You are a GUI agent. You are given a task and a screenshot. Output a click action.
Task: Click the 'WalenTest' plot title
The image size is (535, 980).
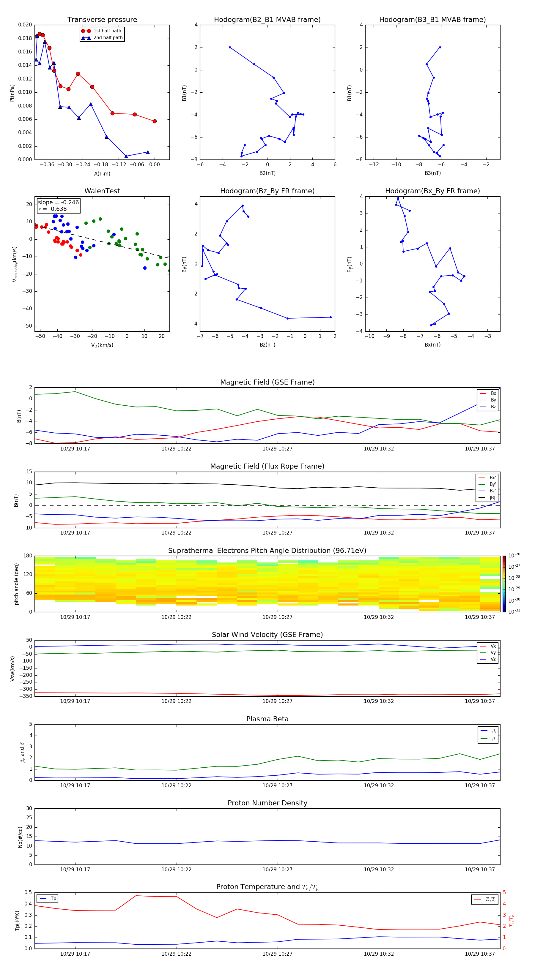tap(102, 191)
